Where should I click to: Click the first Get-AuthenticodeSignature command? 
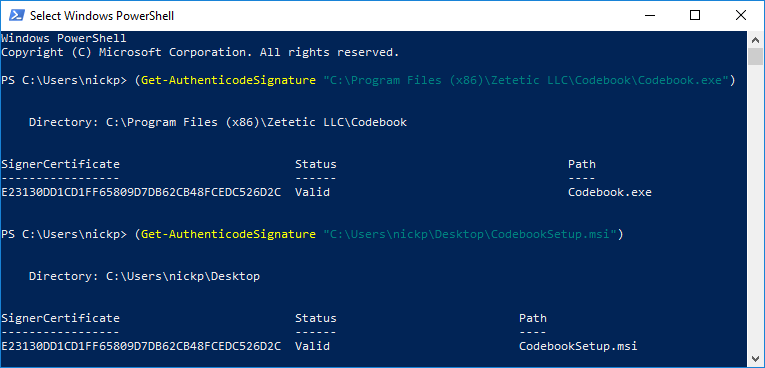[x=228, y=81]
